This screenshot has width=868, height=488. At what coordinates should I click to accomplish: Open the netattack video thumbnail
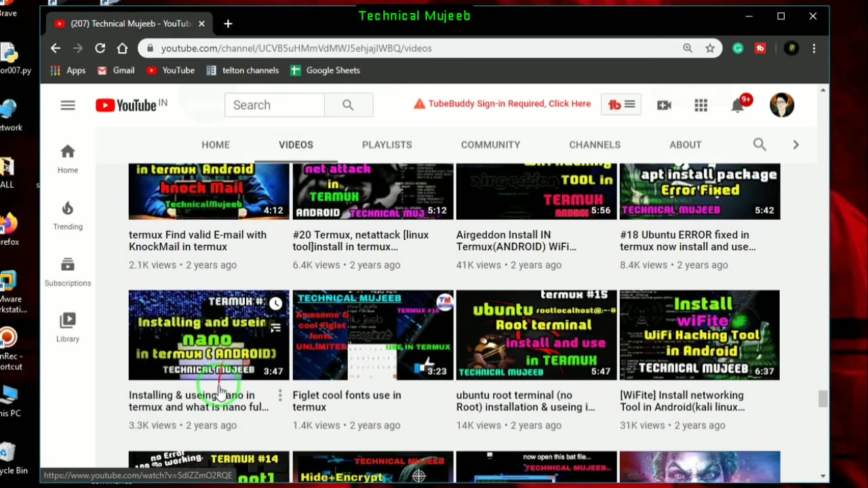pos(373,191)
